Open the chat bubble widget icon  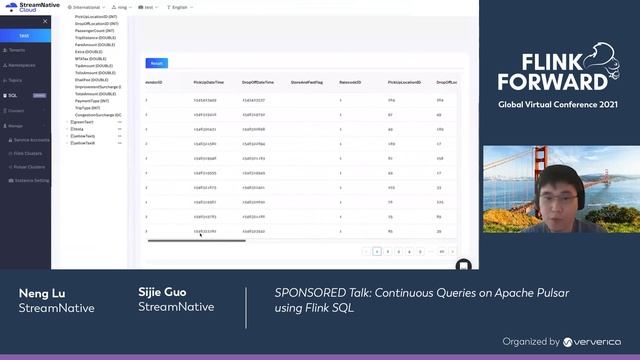[464, 265]
